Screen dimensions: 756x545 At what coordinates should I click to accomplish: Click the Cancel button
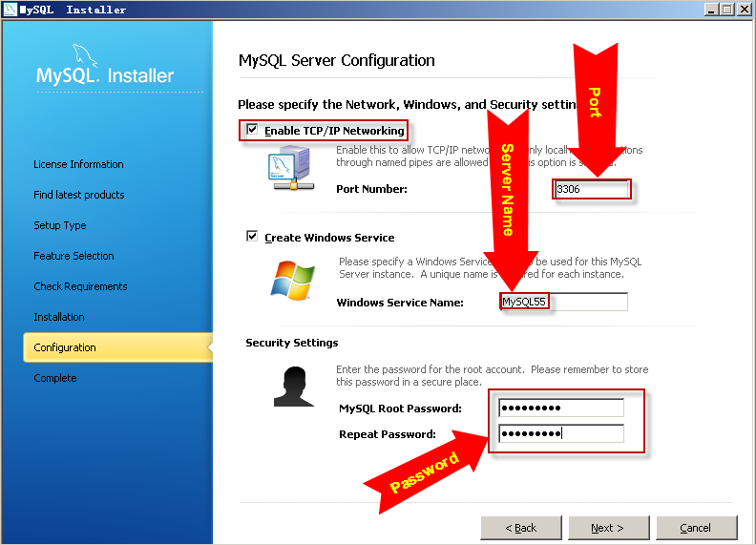click(696, 528)
